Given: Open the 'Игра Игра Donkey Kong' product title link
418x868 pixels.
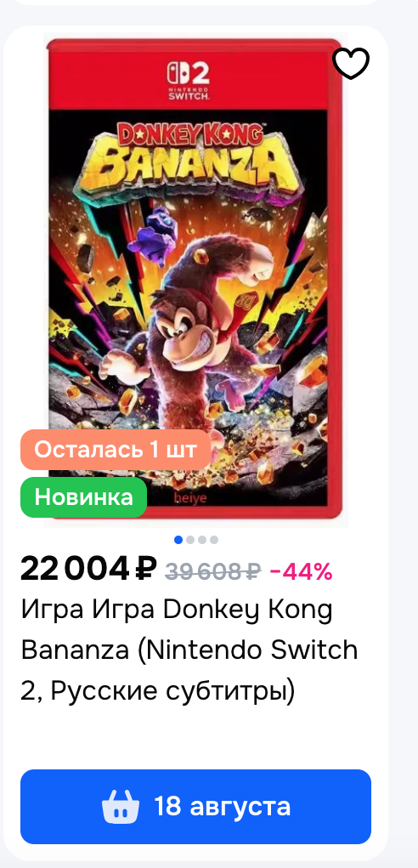Looking at the screenshot, I should [x=177, y=610].
